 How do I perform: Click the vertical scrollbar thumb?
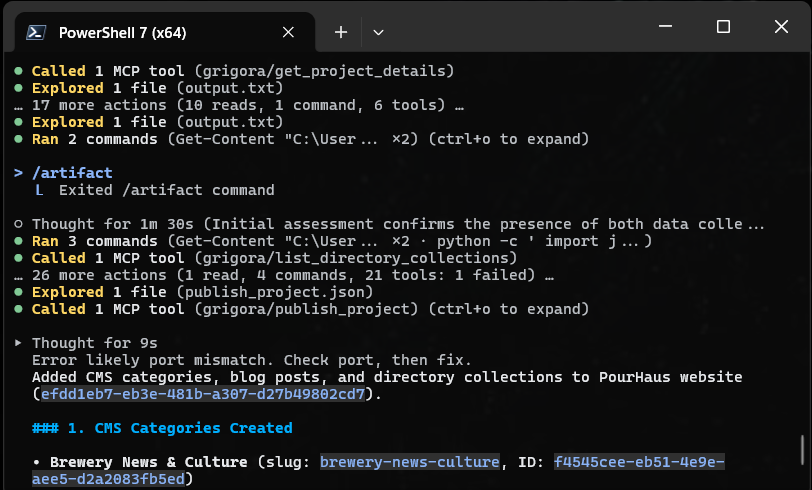[x=802, y=450]
